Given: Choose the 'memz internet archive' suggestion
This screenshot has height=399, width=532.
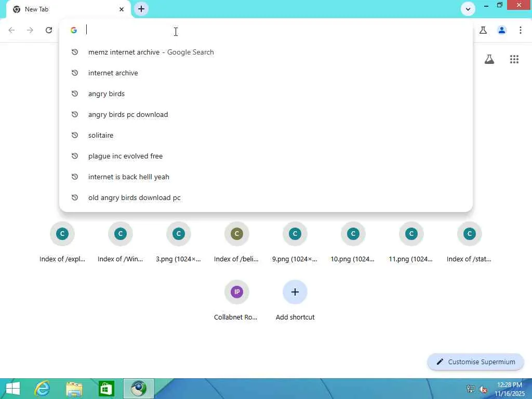Looking at the screenshot, I should [265, 52].
